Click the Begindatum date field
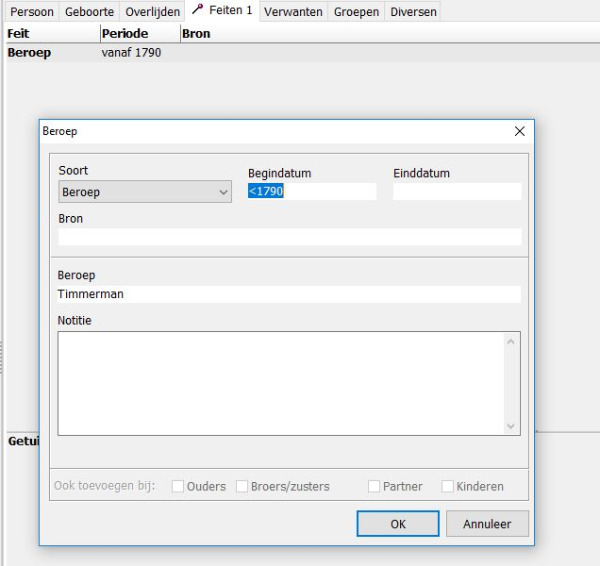The height and width of the screenshot is (566, 600). click(312, 191)
